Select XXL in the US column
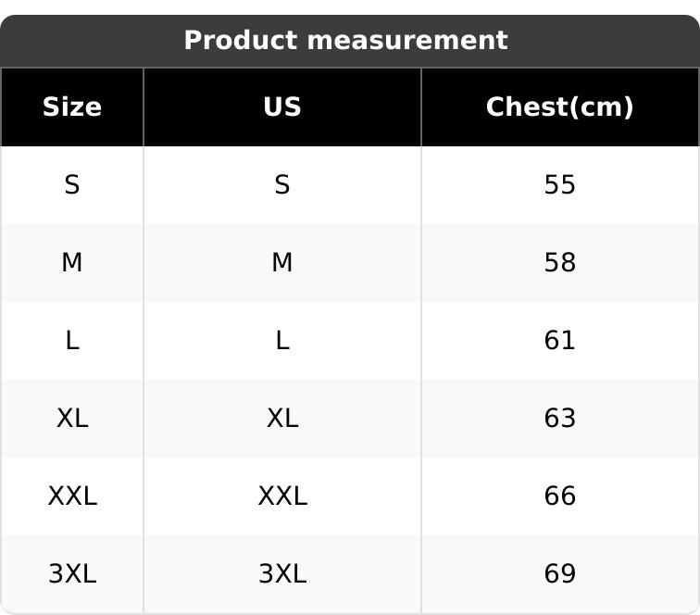This screenshot has height=615, width=700. [x=282, y=496]
